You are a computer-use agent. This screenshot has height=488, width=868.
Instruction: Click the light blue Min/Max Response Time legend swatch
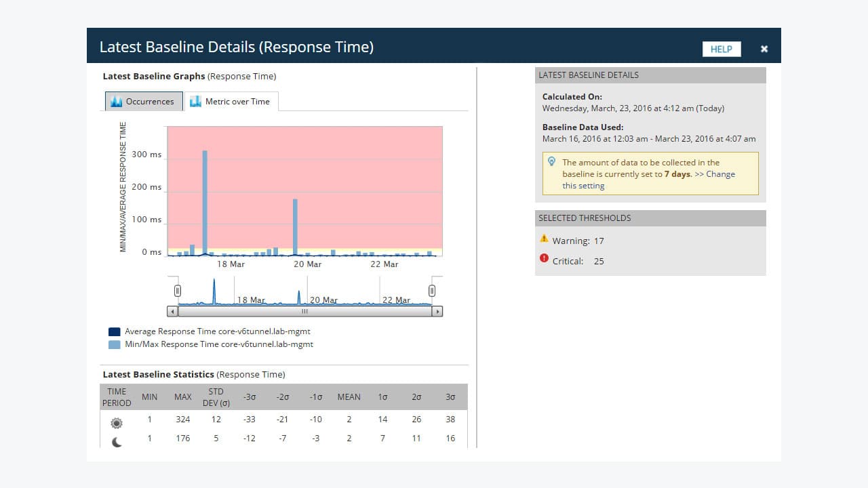click(x=114, y=344)
